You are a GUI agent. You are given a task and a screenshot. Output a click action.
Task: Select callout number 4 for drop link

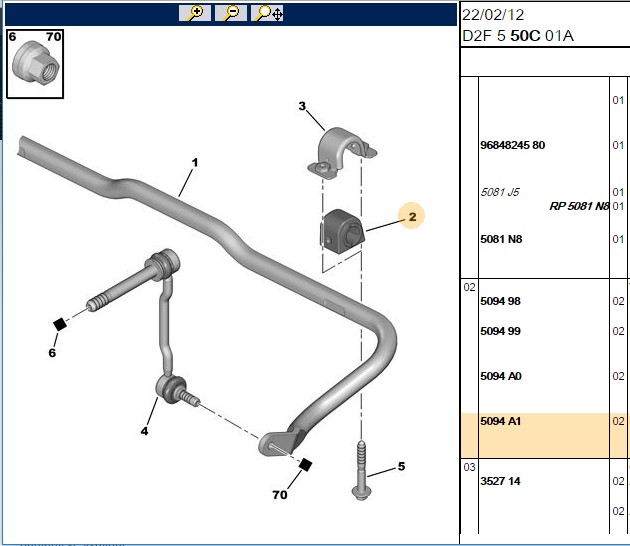[144, 431]
